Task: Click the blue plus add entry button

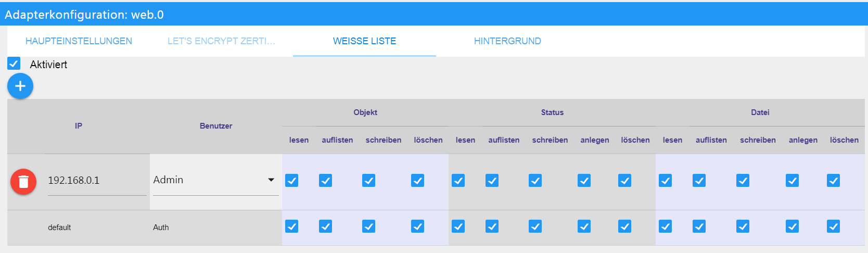Action: [20, 86]
